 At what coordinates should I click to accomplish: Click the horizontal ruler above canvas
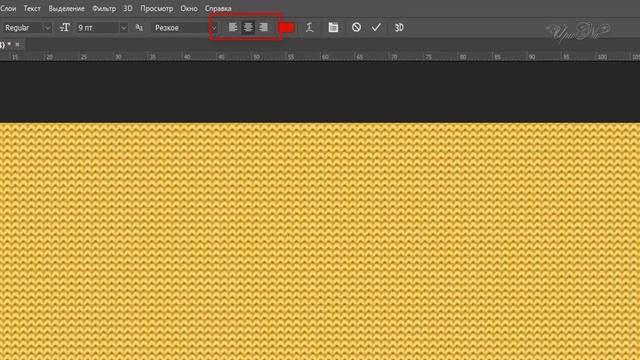coord(320,56)
